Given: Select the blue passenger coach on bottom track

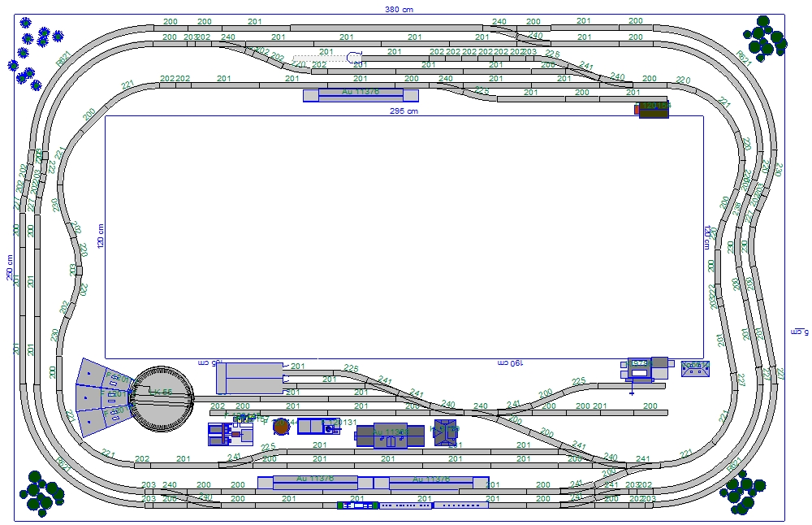Looking at the screenshot, I should tap(405, 505).
